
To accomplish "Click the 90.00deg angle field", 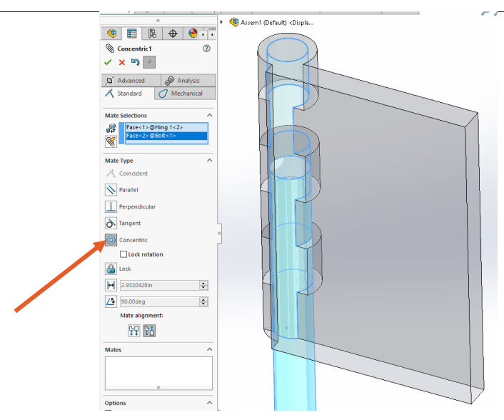I will [x=159, y=301].
